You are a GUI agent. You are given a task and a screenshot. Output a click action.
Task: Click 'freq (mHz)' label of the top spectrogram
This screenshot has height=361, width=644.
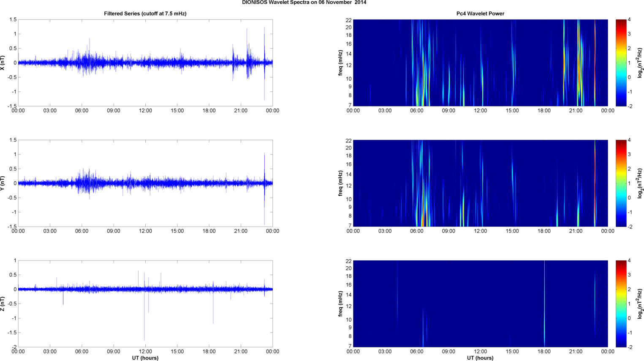(x=340, y=63)
